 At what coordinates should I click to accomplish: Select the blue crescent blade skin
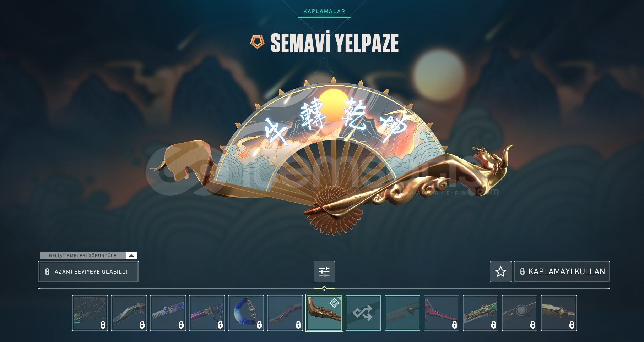(246, 313)
